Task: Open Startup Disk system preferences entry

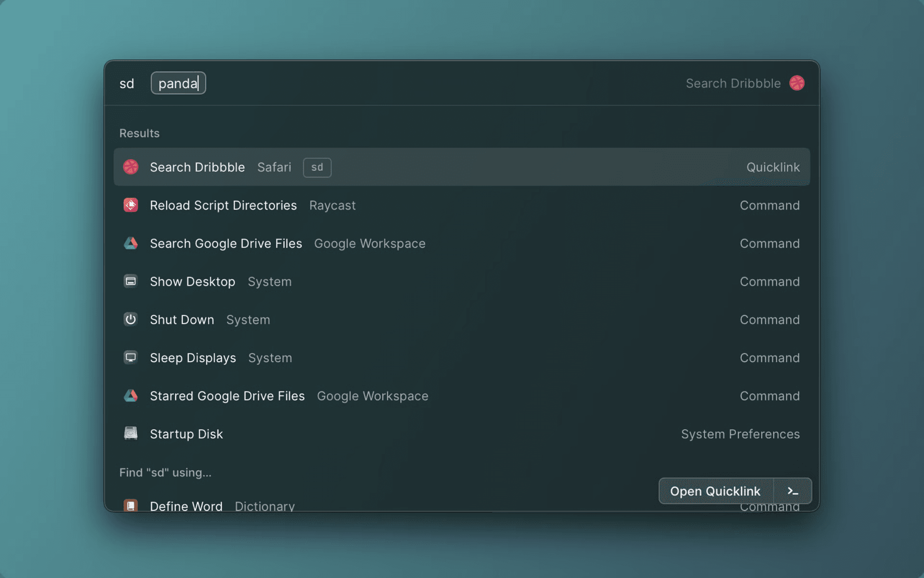Action: (x=186, y=433)
